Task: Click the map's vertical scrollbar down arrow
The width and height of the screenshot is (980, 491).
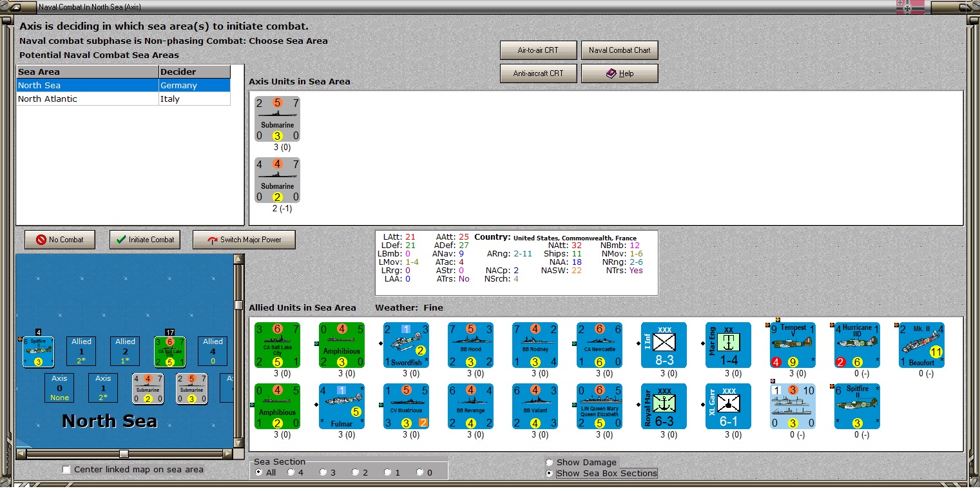Action: pos(239,443)
